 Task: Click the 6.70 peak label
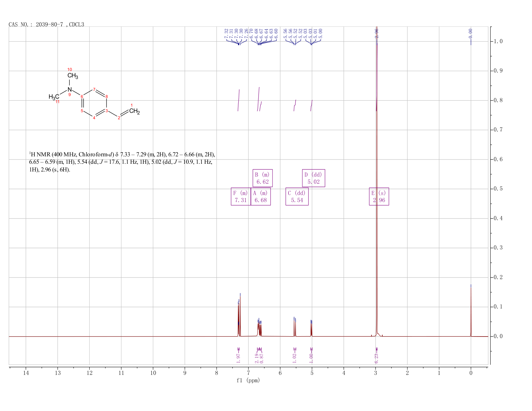[251, 33]
